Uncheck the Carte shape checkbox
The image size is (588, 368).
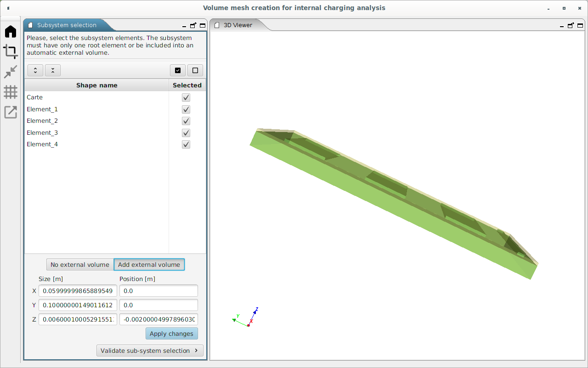click(x=186, y=98)
